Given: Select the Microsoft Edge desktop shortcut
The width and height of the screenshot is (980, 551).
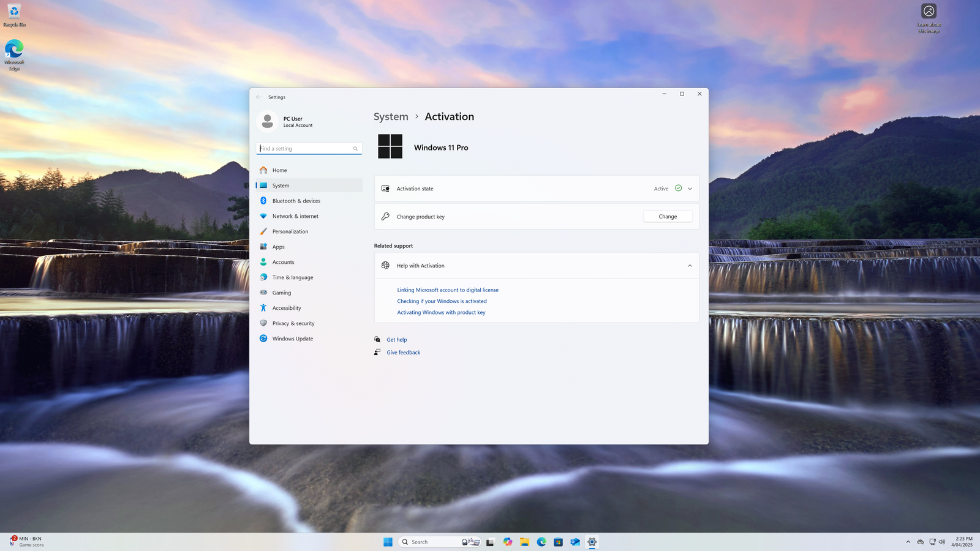Looking at the screenshot, I should click(14, 55).
